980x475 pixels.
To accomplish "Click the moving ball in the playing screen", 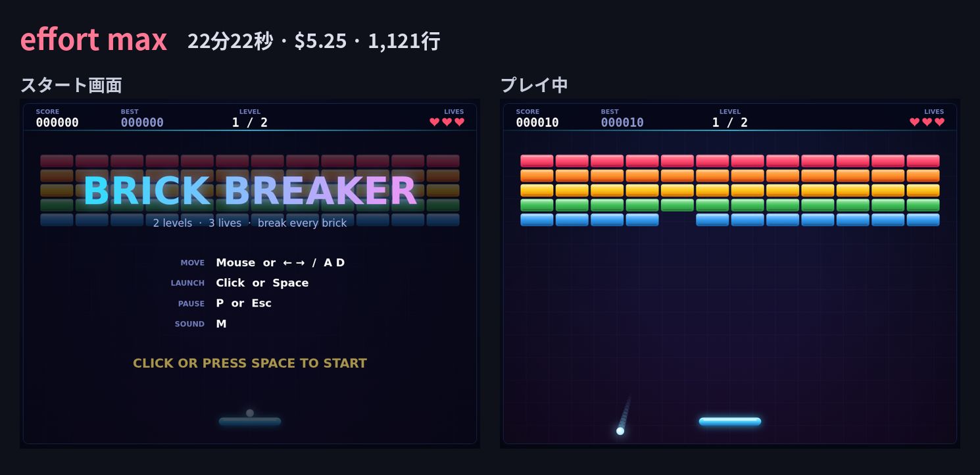I will coord(620,431).
